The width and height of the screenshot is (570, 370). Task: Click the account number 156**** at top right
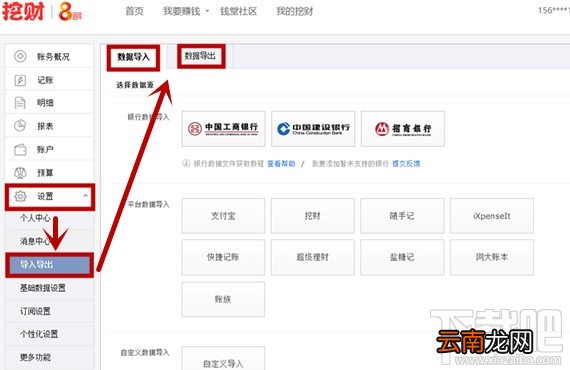point(554,11)
